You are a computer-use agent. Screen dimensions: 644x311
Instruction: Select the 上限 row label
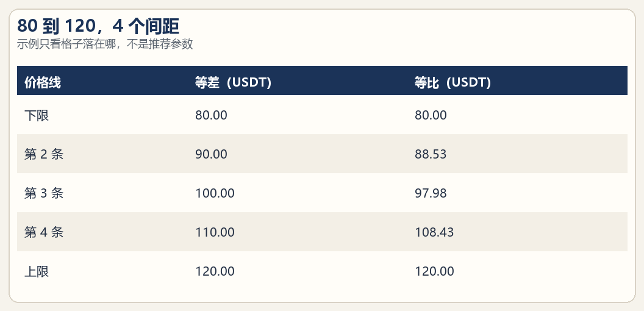[x=37, y=271]
